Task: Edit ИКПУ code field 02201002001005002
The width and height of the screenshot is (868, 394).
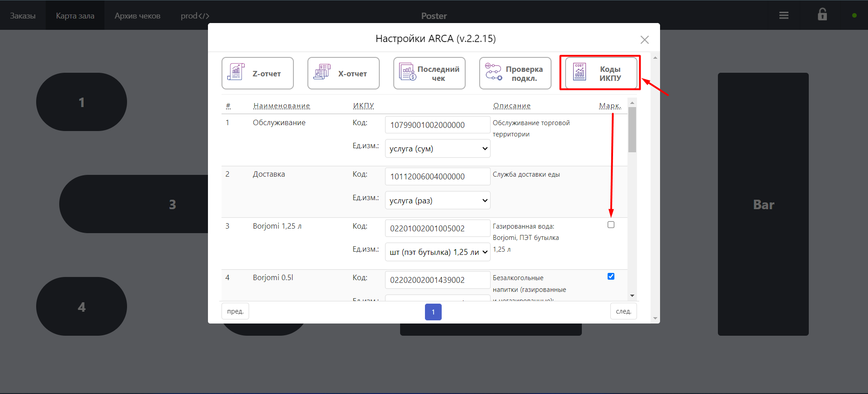Action: coord(438,228)
